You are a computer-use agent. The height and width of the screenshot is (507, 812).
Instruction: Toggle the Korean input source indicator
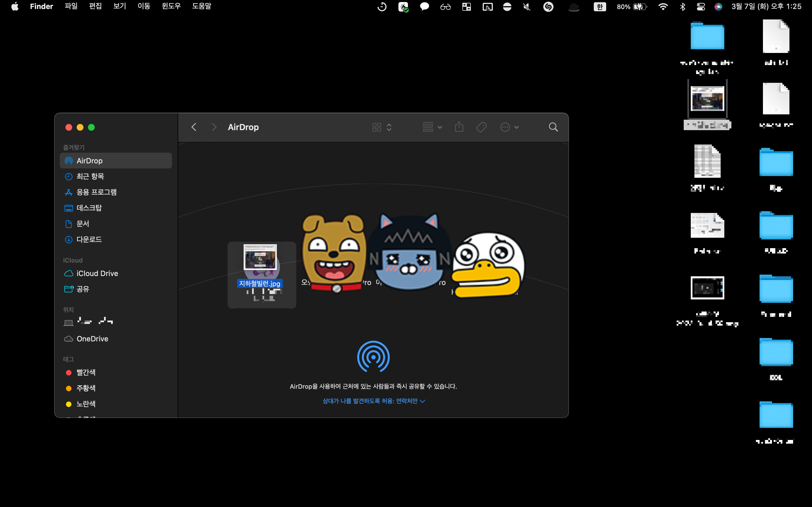(600, 7)
